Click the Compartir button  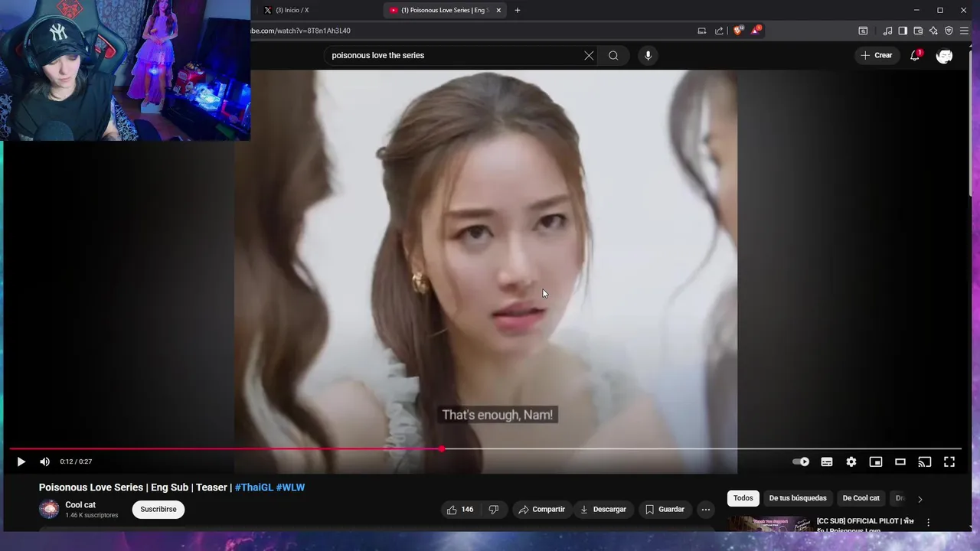(x=541, y=509)
